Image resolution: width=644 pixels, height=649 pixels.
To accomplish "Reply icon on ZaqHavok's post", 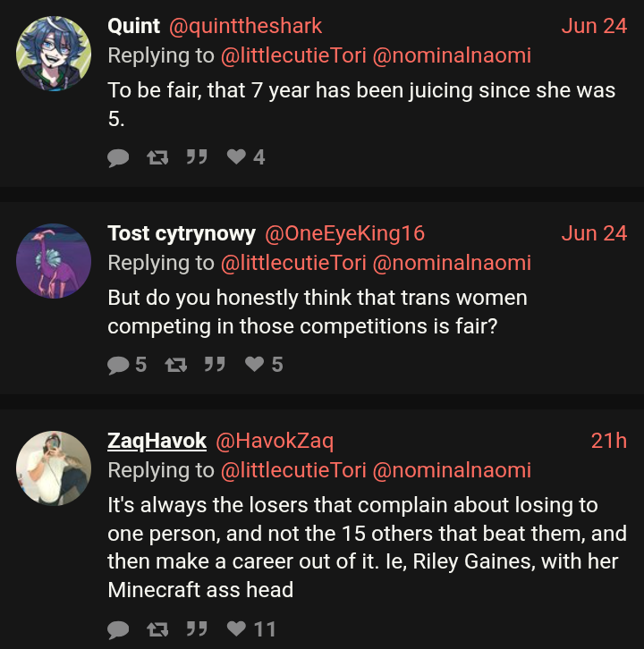I will [x=118, y=630].
